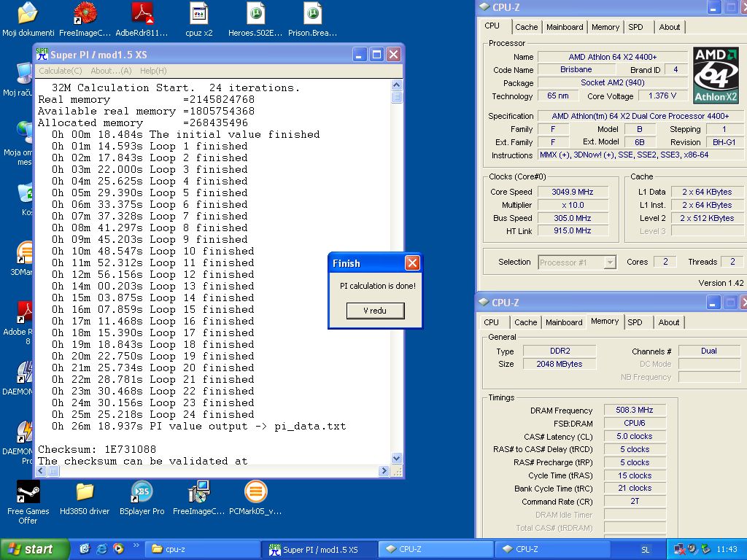Viewport: 747px width, 560px height.
Task: Click the top CPU-Z window title icon
Action: point(484,7)
